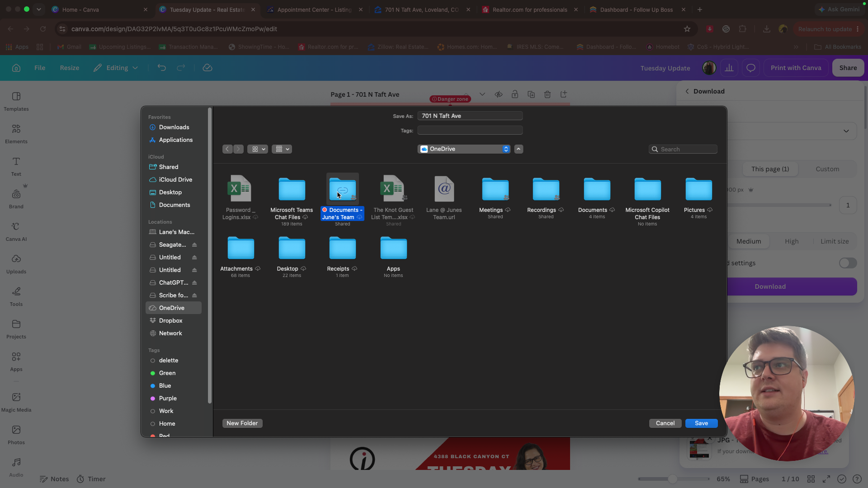Open Magic Media from the sidebar
Screen dimensions: 868x488
point(16,402)
